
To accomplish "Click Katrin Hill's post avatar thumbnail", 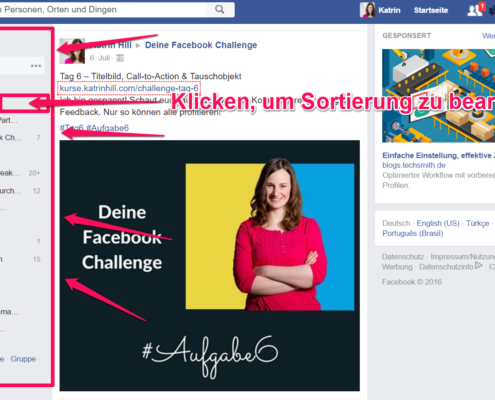I will click(x=72, y=51).
